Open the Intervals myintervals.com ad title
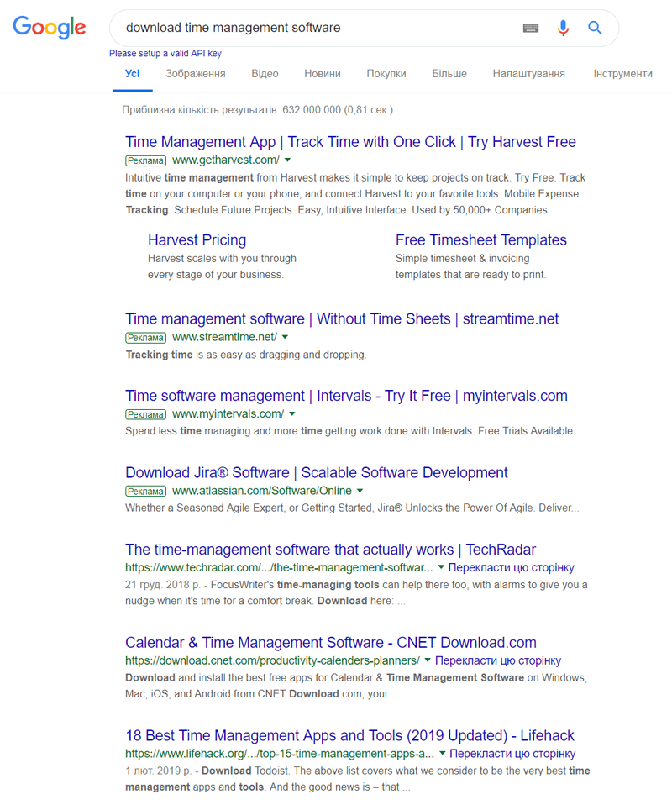672x805 pixels. 347,396
